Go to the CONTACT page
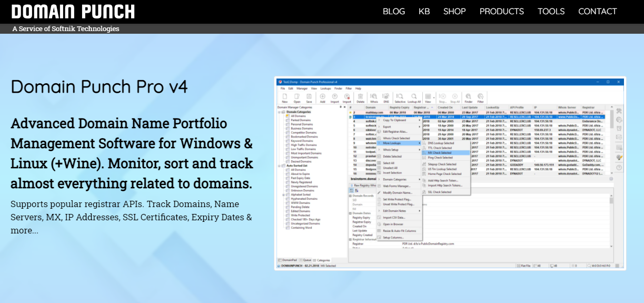 coord(597,12)
